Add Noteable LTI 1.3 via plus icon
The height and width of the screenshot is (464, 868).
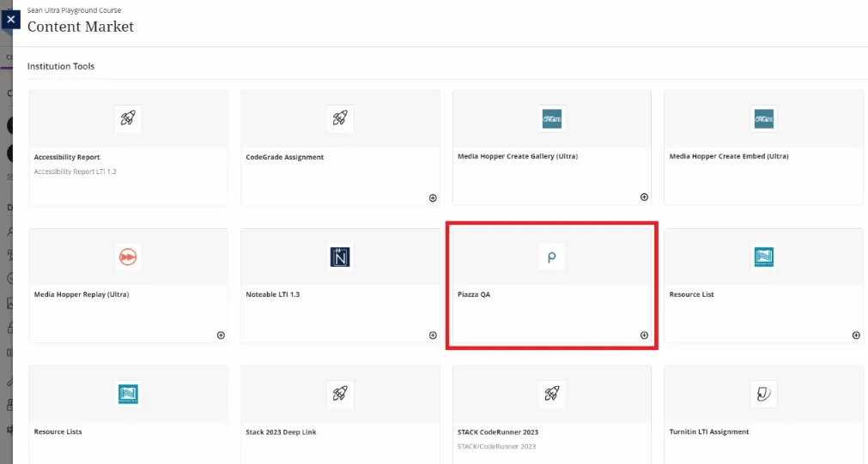point(433,335)
